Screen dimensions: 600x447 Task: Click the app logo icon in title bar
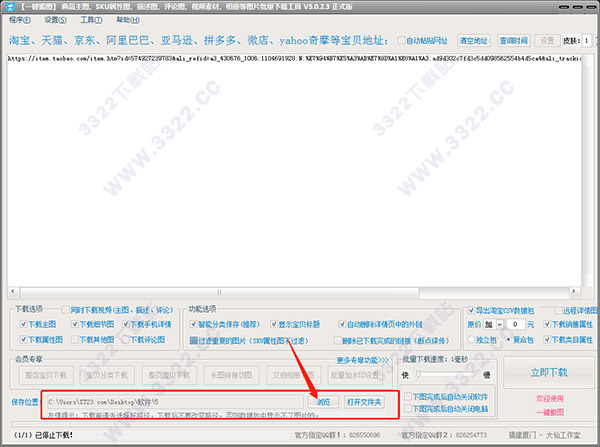[10, 7]
